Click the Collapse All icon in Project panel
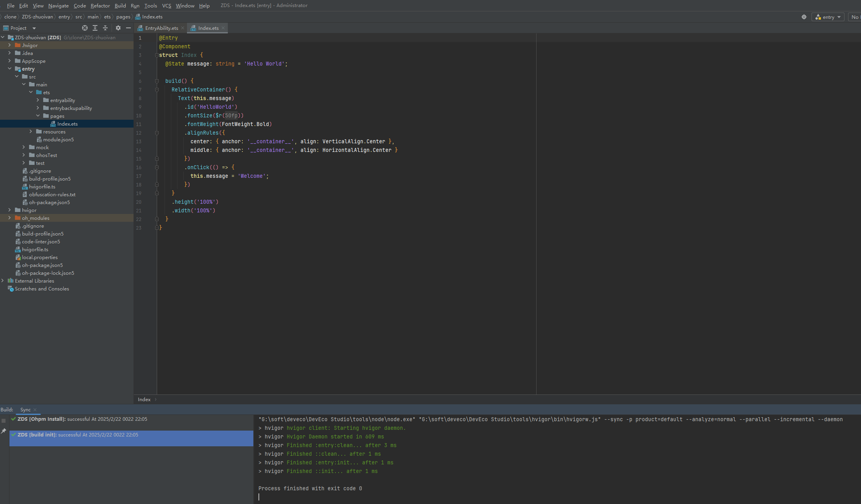This screenshot has width=861, height=504. pyautogui.click(x=105, y=28)
